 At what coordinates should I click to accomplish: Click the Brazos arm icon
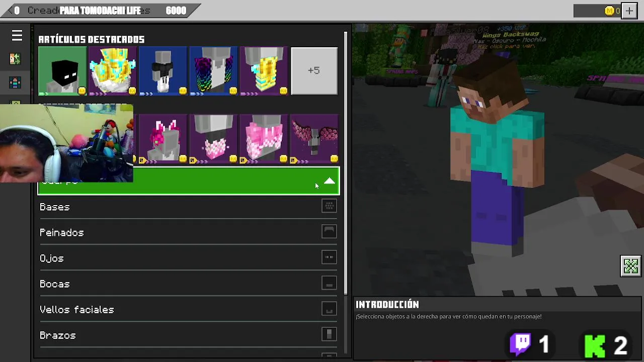tap(329, 334)
